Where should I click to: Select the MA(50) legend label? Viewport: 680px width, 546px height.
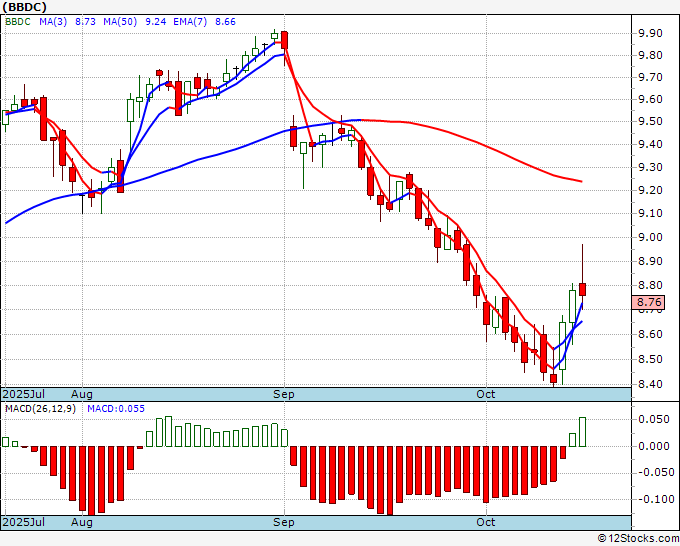(x=120, y=22)
